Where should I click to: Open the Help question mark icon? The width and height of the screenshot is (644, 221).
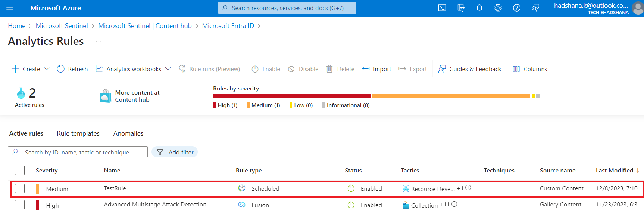coord(517,8)
